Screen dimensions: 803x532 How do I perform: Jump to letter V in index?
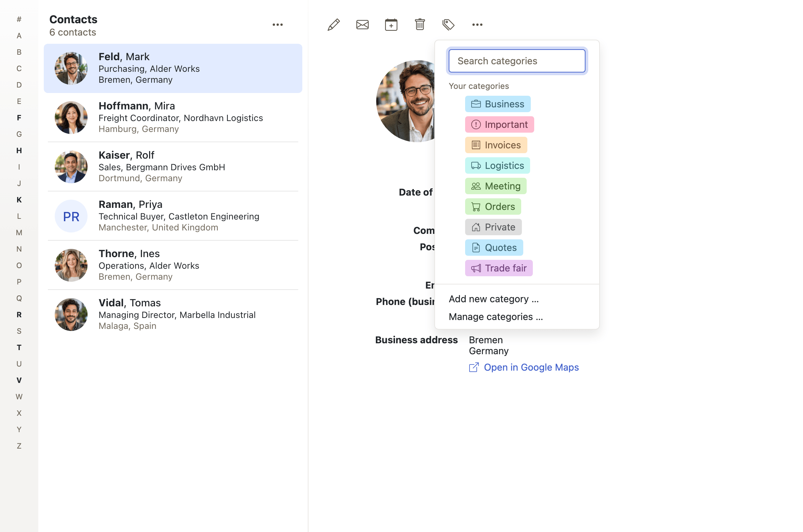coord(19,380)
